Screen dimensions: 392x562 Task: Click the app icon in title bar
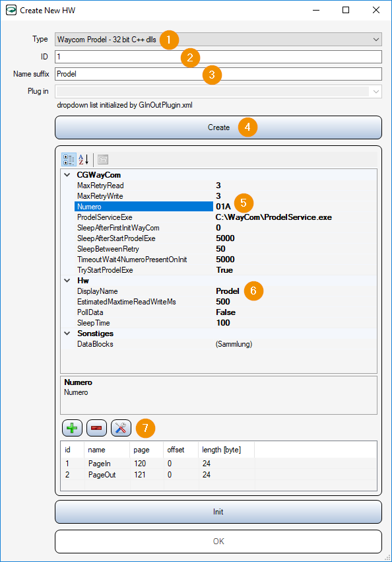click(11, 10)
